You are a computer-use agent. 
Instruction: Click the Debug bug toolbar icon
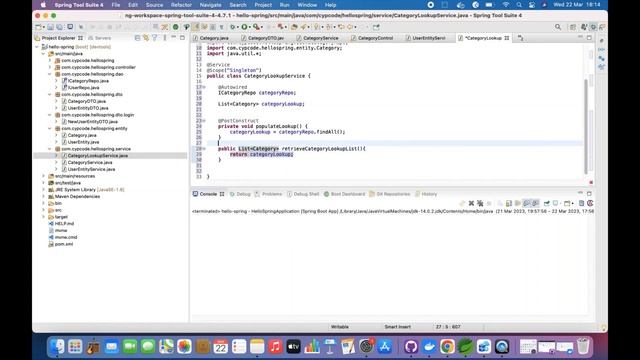[233, 27]
